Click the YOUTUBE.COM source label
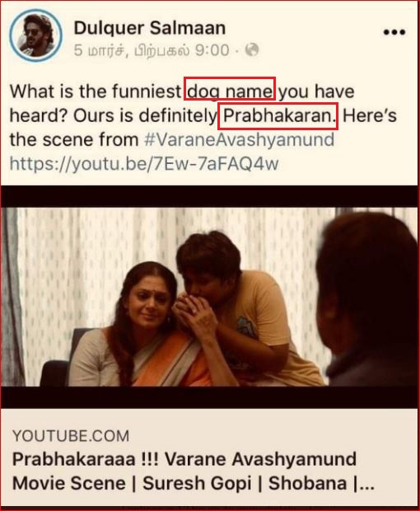 point(71,436)
